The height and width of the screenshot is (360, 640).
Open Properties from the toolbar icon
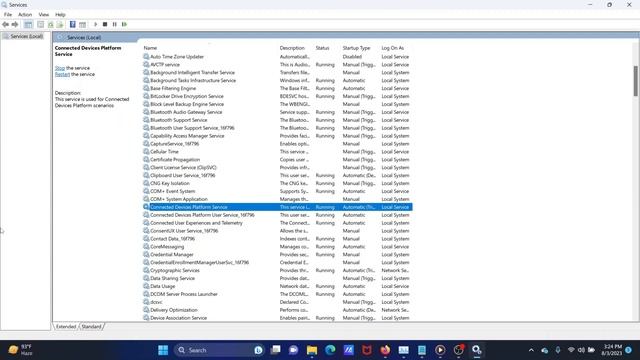[x=40, y=24]
